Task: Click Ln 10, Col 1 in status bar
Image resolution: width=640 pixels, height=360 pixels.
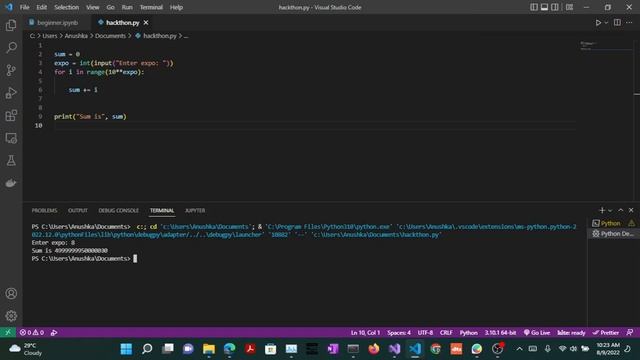Action: (x=365, y=333)
